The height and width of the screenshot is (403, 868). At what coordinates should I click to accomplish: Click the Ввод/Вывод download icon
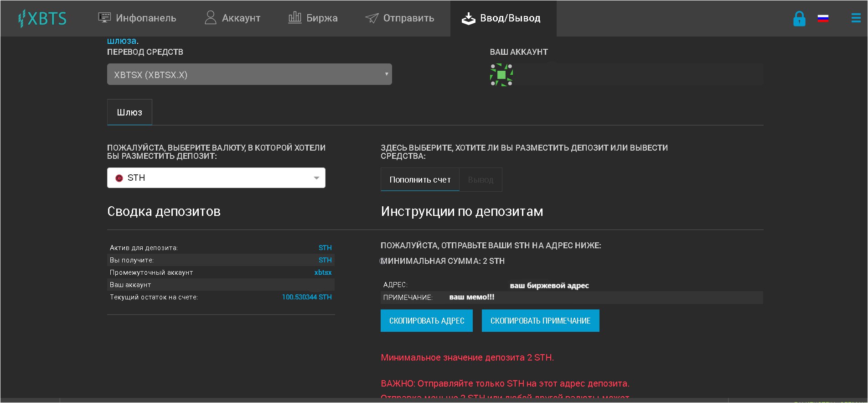click(468, 18)
